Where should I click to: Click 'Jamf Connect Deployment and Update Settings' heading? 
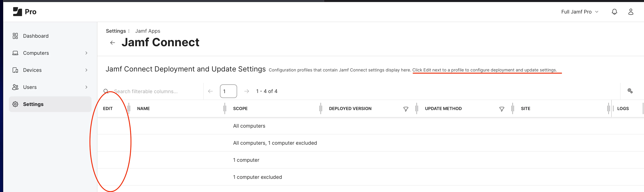(x=186, y=69)
